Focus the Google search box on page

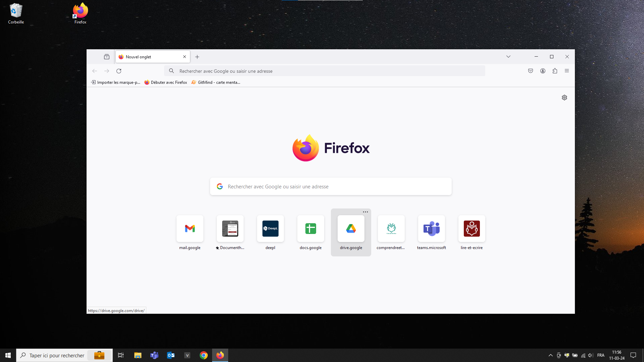tap(331, 187)
